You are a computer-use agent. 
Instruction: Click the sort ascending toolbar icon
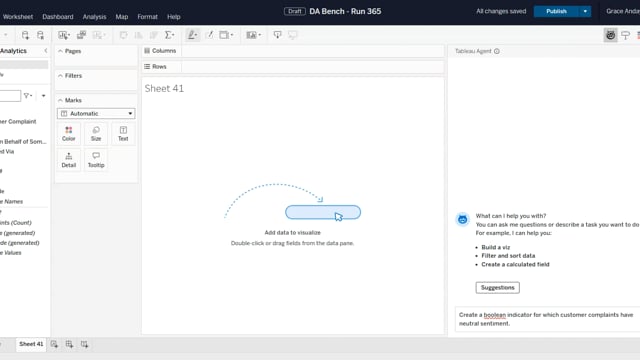click(138, 35)
